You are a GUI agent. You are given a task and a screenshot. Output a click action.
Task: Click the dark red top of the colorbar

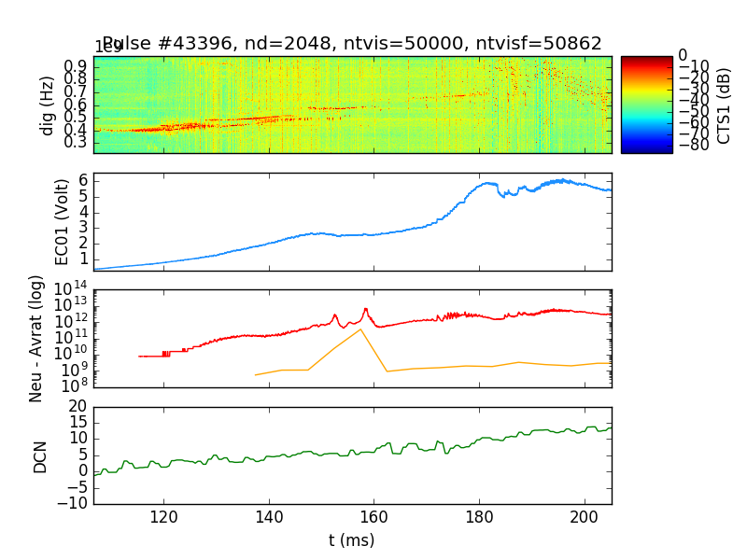click(x=646, y=59)
